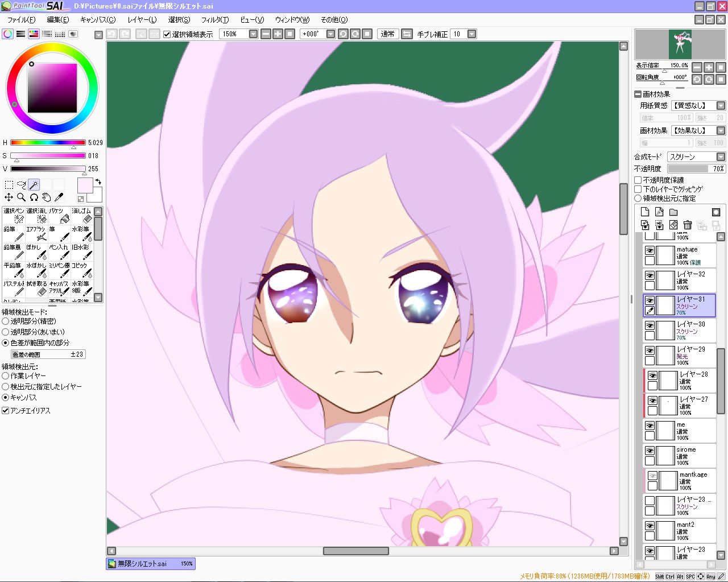Click the foreground color swatch
Screen dimensions: 728x582
85,185
